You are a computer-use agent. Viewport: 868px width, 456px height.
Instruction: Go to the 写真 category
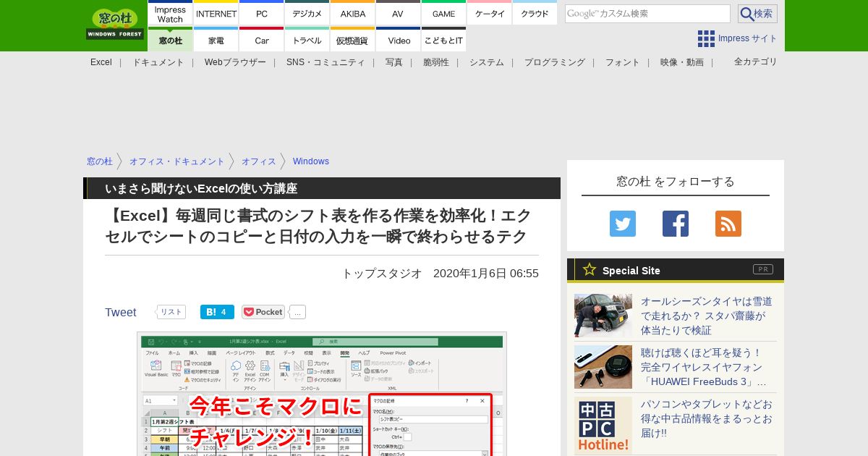[x=394, y=62]
